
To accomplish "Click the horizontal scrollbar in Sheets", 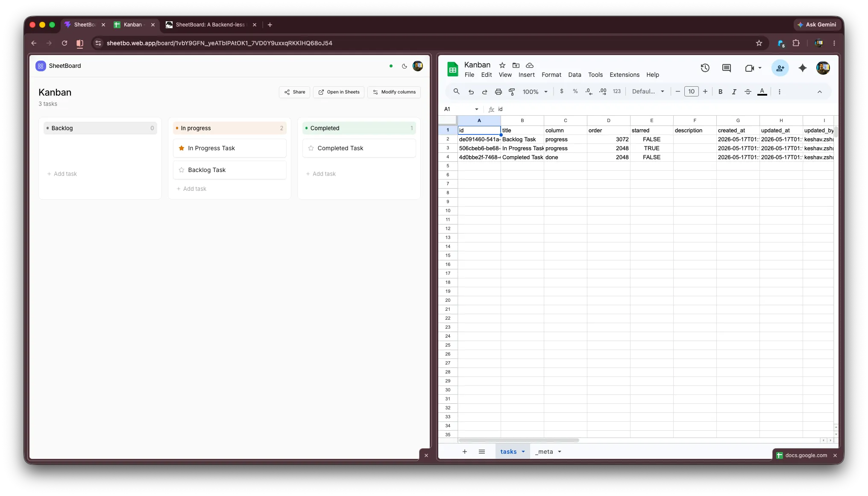I will 519,440.
